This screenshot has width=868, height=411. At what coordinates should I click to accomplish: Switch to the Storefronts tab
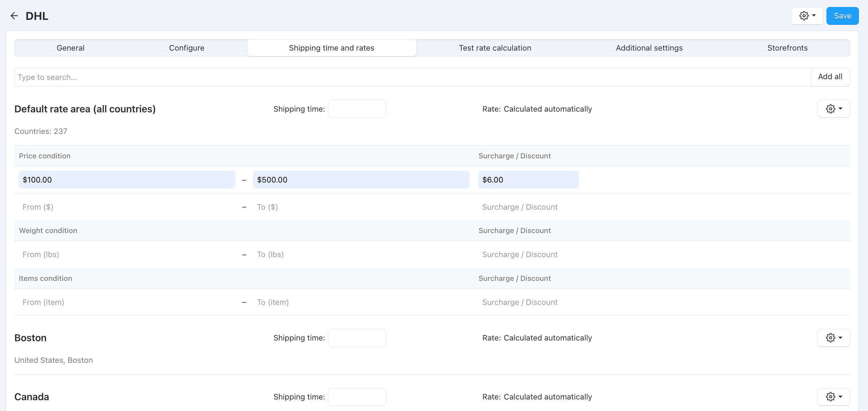pos(787,48)
